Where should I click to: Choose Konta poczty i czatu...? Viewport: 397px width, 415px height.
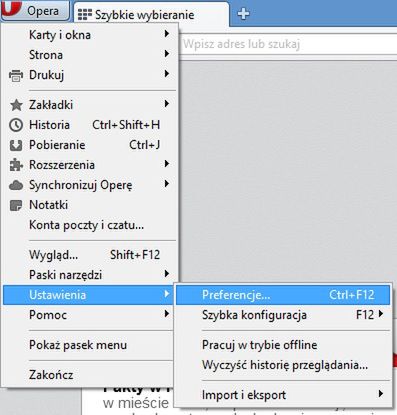[90, 225]
